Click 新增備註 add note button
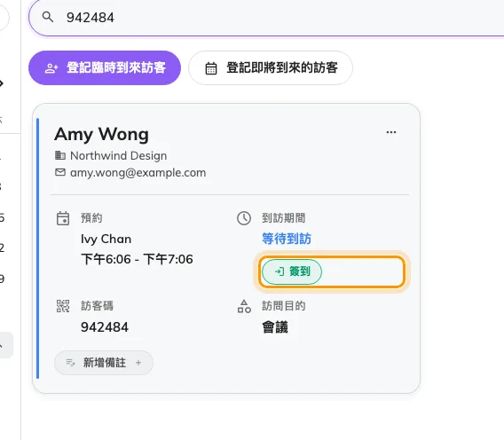The height and width of the screenshot is (440, 504). coord(104,363)
